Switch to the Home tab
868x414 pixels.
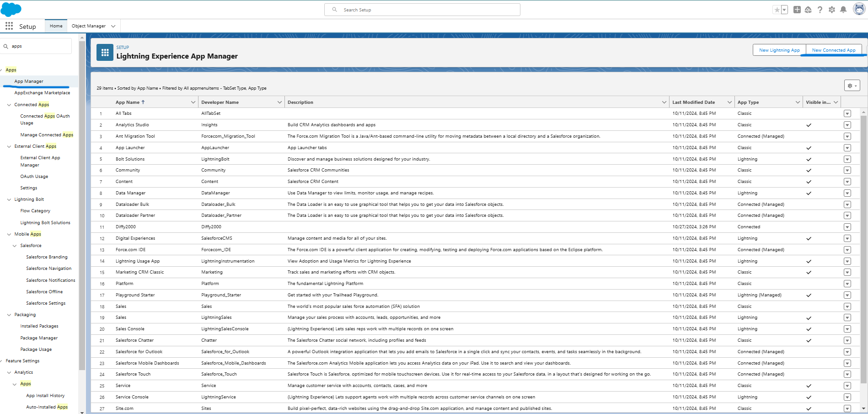[56, 26]
